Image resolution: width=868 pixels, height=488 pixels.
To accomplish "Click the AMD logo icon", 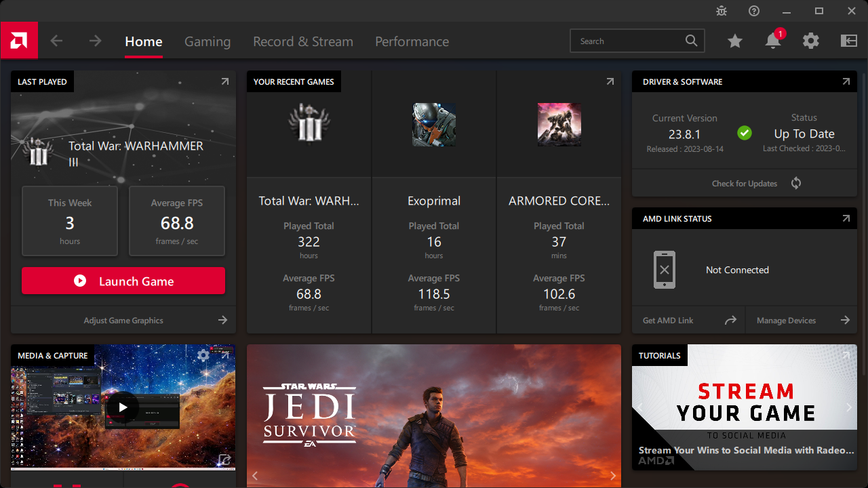I will (19, 41).
